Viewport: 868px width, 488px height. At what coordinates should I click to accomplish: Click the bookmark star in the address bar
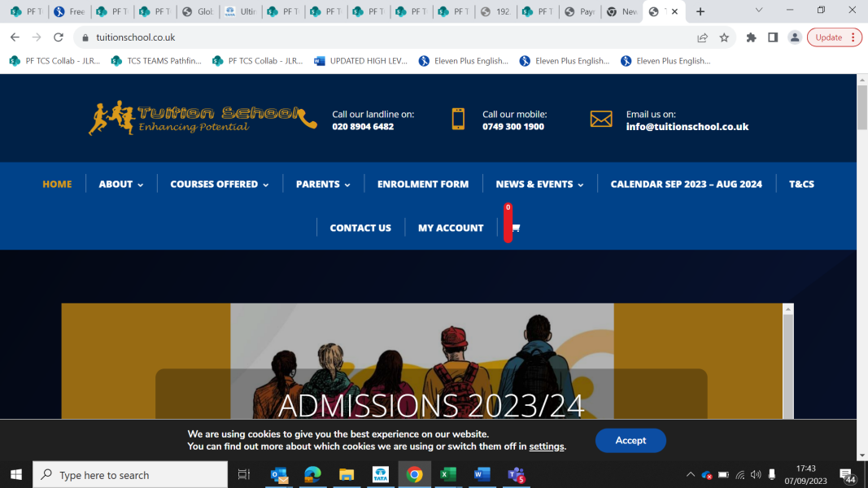[x=723, y=37]
